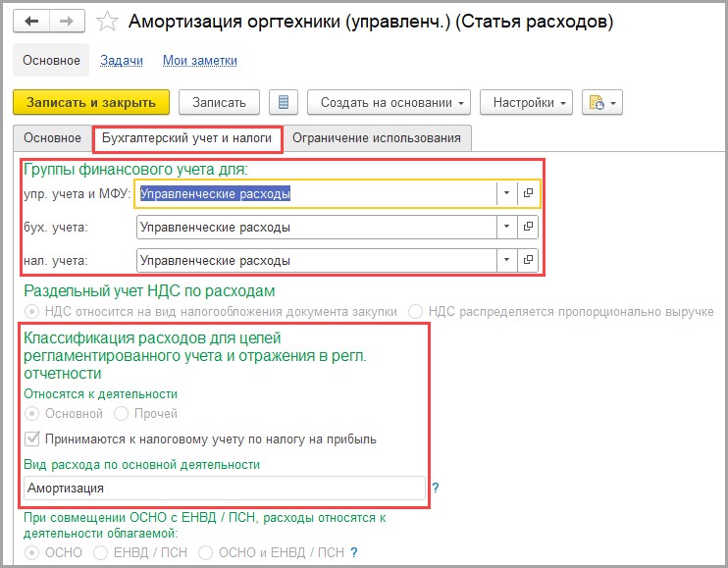Click the help question mark after ОСНО и ЕНВД / ПСН
Image resolution: width=728 pixels, height=568 pixels.
click(354, 552)
